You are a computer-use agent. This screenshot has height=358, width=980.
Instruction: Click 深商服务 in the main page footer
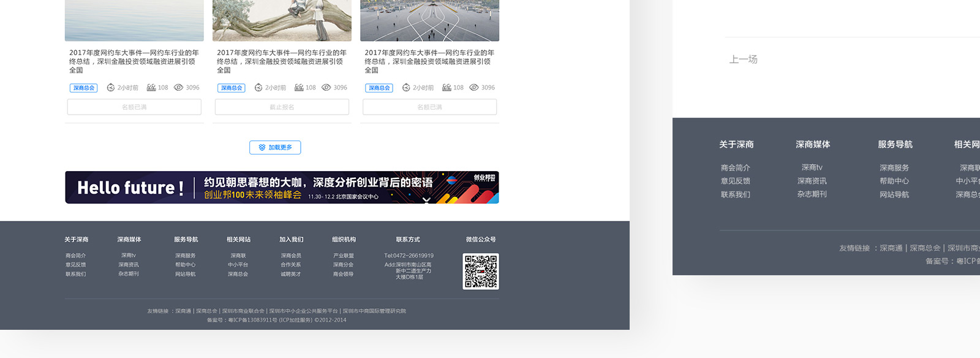point(186,256)
